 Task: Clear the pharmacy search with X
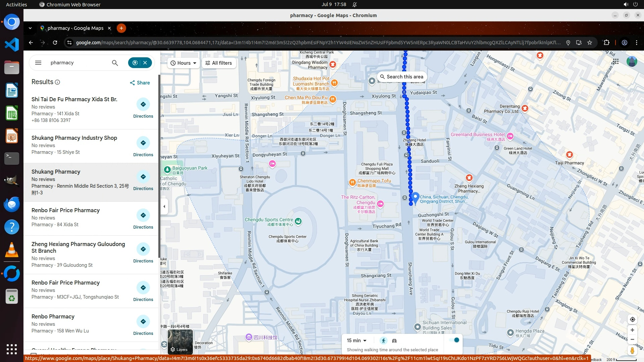click(145, 63)
